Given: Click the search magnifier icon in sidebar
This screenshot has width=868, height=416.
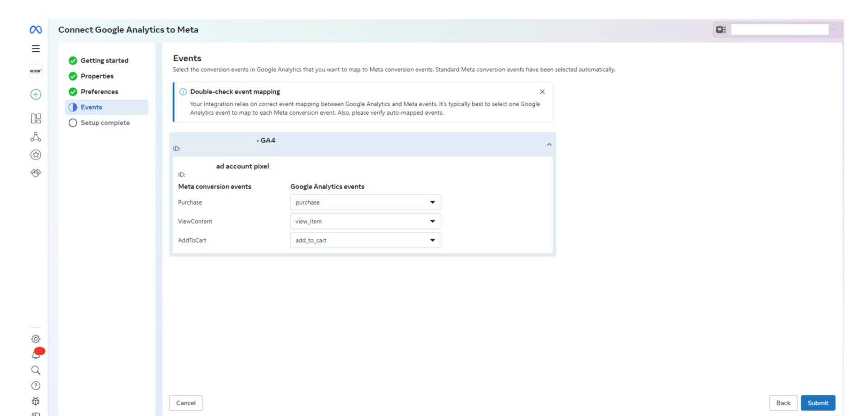Looking at the screenshot, I should (36, 370).
